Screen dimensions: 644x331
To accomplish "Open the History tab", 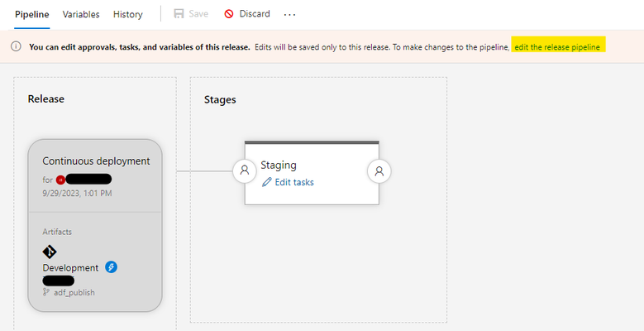I will click(128, 14).
